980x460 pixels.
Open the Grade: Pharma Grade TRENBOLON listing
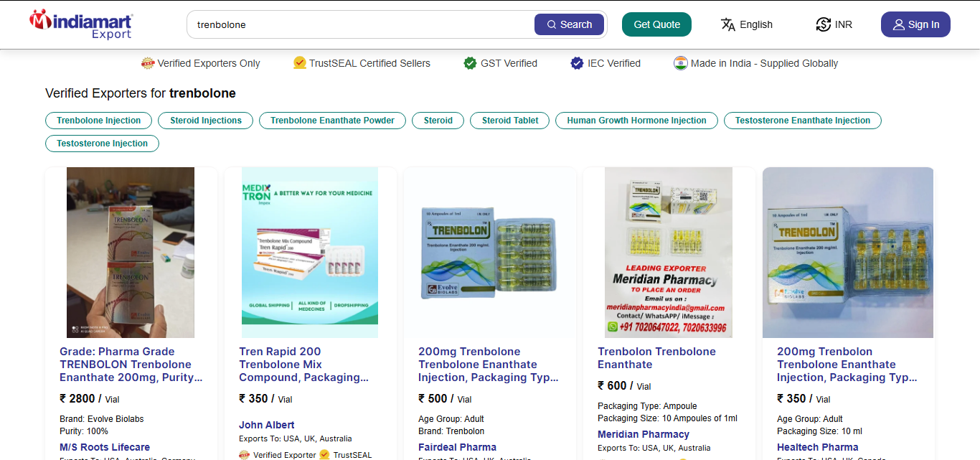pos(131,365)
